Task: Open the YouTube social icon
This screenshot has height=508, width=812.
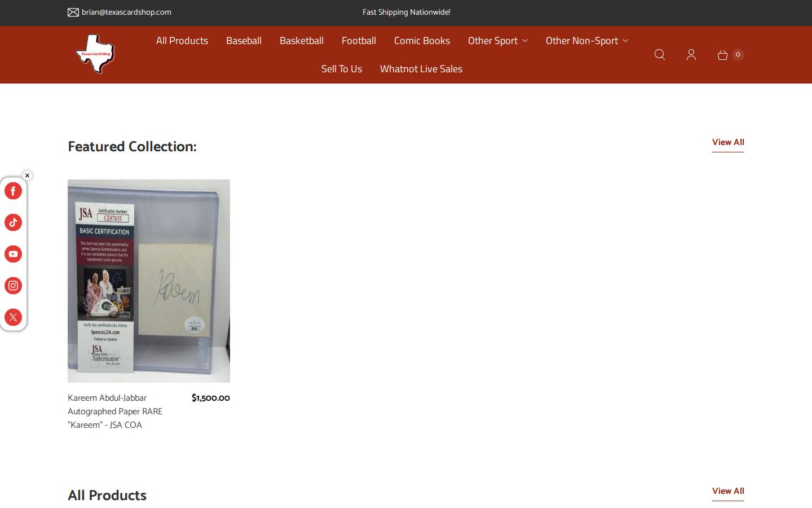Action: pos(13,254)
